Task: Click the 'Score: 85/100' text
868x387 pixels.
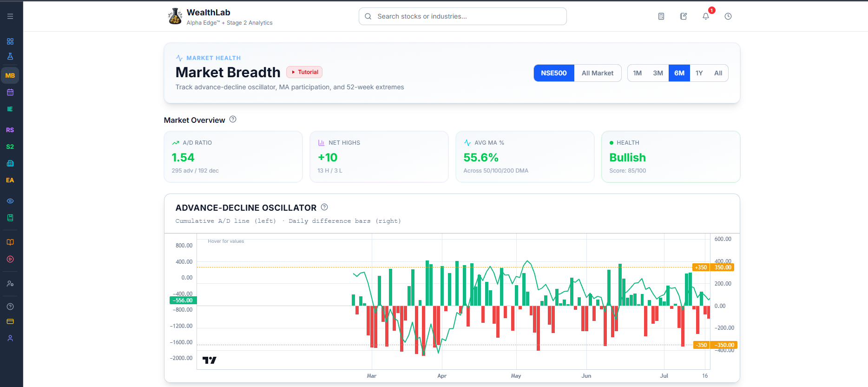Action: pyautogui.click(x=628, y=171)
